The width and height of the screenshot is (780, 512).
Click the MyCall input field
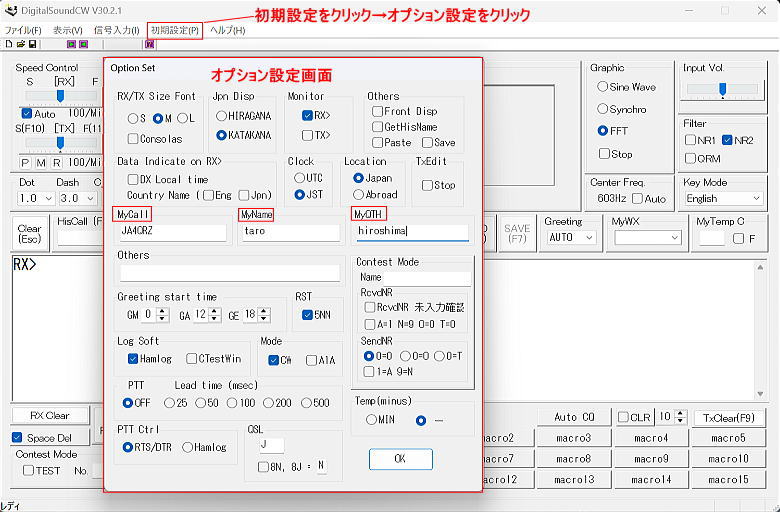pyautogui.click(x=173, y=232)
